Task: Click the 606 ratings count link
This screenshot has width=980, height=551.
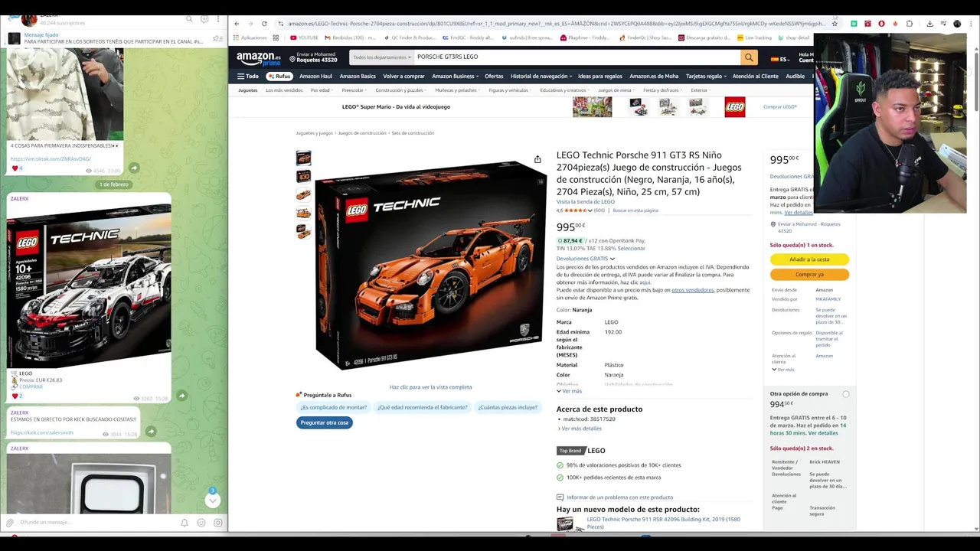Action: click(599, 210)
